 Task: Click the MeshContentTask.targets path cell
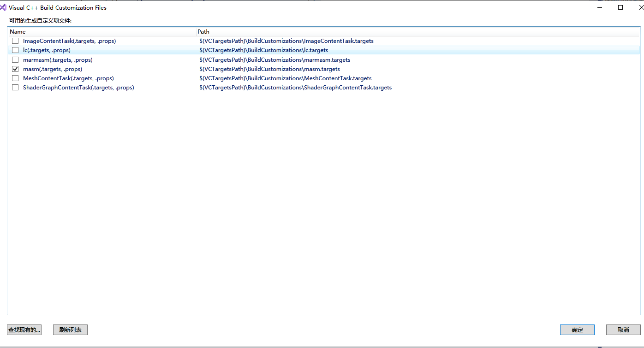(x=286, y=78)
